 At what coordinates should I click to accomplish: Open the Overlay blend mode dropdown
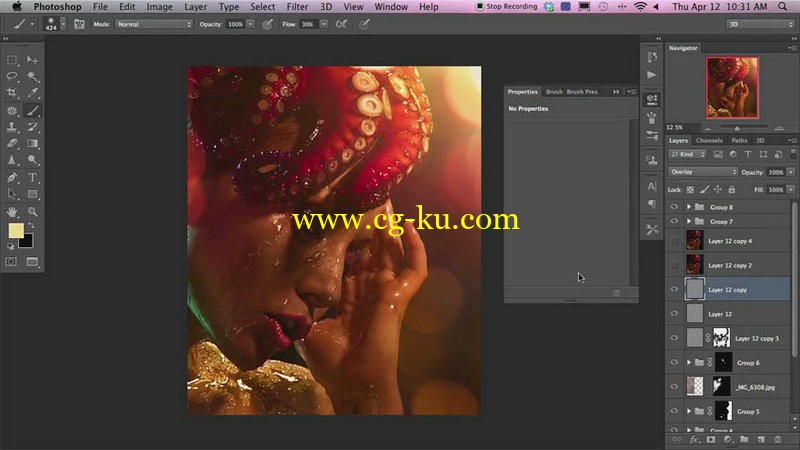(x=703, y=172)
